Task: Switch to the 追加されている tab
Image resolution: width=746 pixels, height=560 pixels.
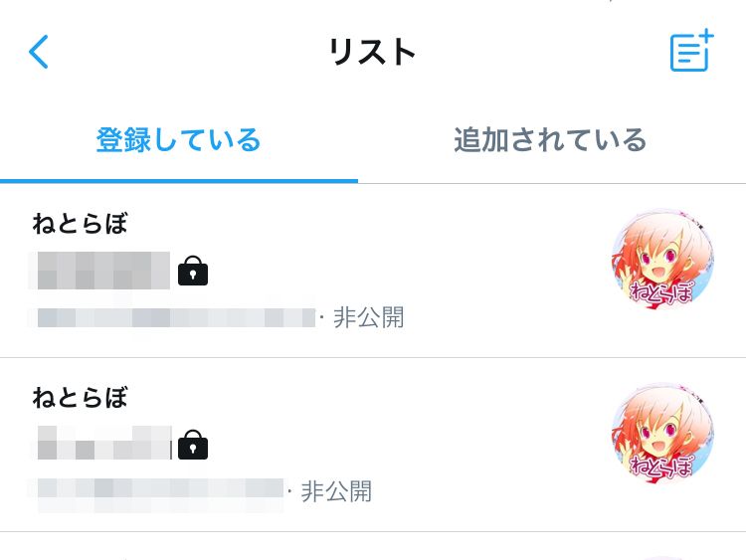Action: (550, 140)
